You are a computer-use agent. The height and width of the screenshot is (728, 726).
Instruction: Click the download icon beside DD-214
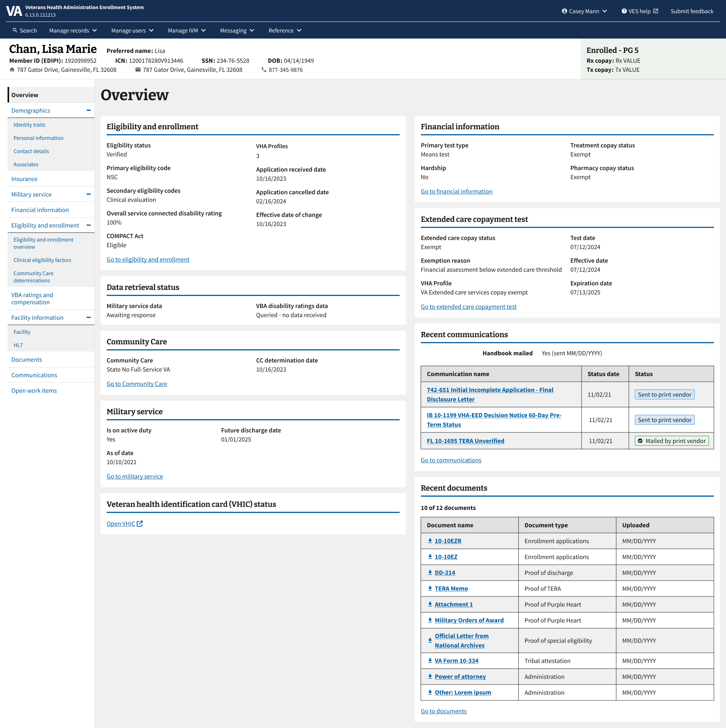pos(430,573)
